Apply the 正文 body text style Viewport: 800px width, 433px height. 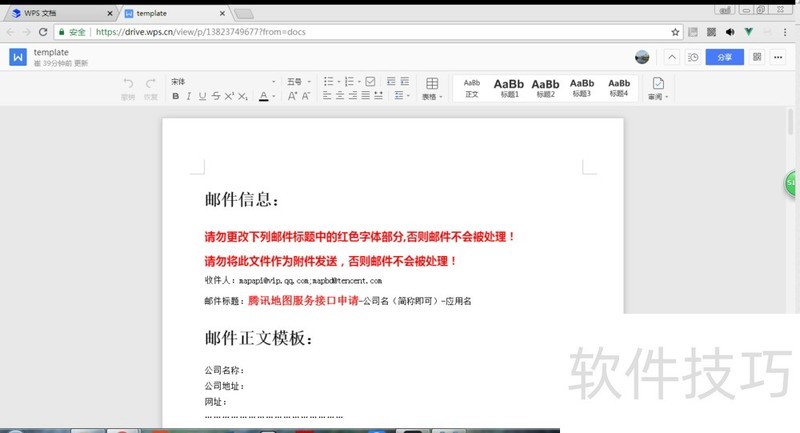(472, 88)
